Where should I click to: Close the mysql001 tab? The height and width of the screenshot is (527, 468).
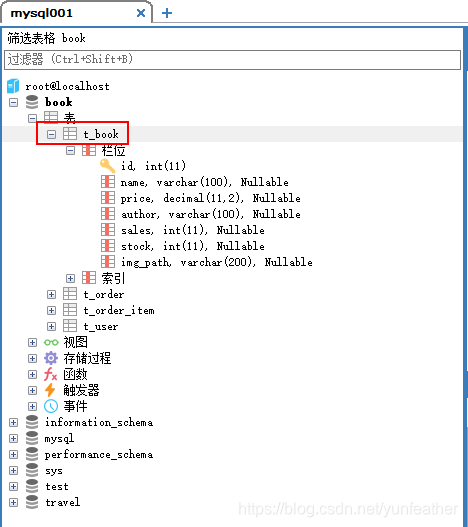pos(141,13)
